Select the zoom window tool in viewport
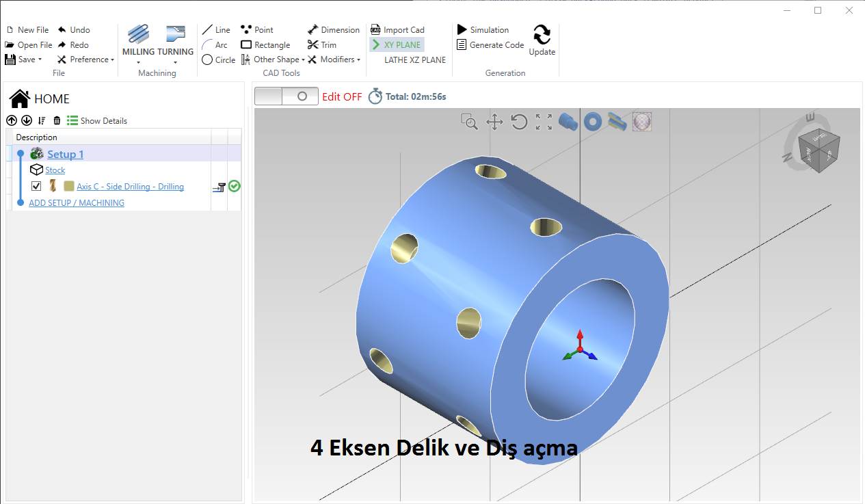The width and height of the screenshot is (865, 504). tap(469, 122)
